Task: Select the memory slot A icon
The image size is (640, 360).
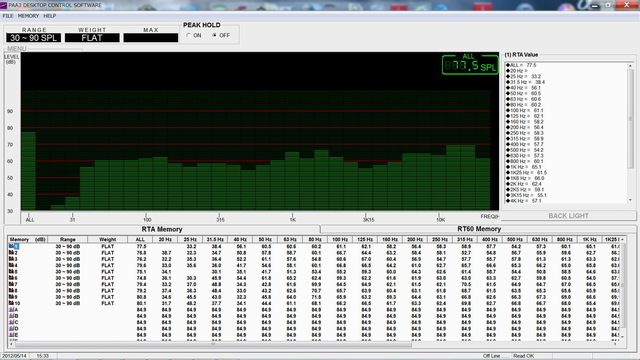Action: point(11,310)
